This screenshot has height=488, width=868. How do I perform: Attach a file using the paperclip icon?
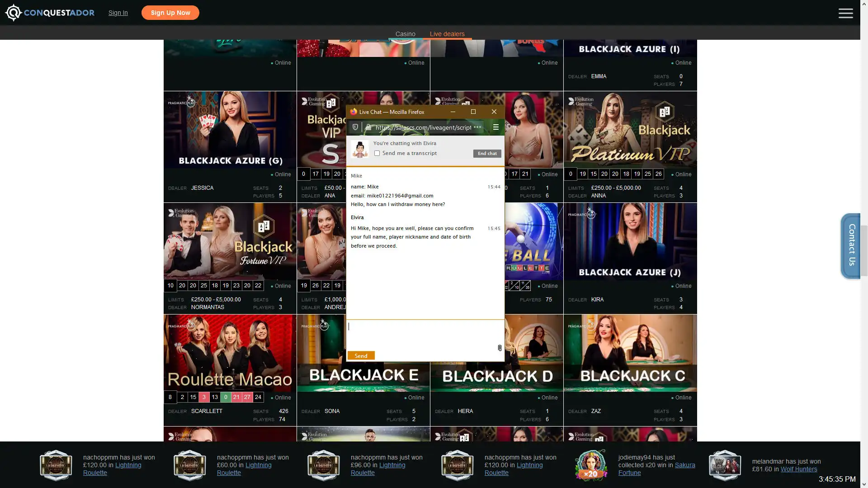click(499, 348)
